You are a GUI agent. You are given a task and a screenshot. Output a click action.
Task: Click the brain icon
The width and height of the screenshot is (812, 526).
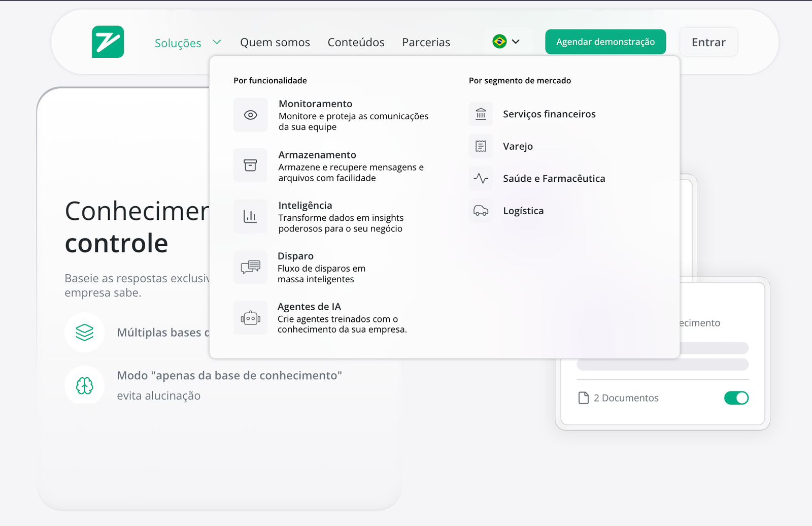coord(84,386)
